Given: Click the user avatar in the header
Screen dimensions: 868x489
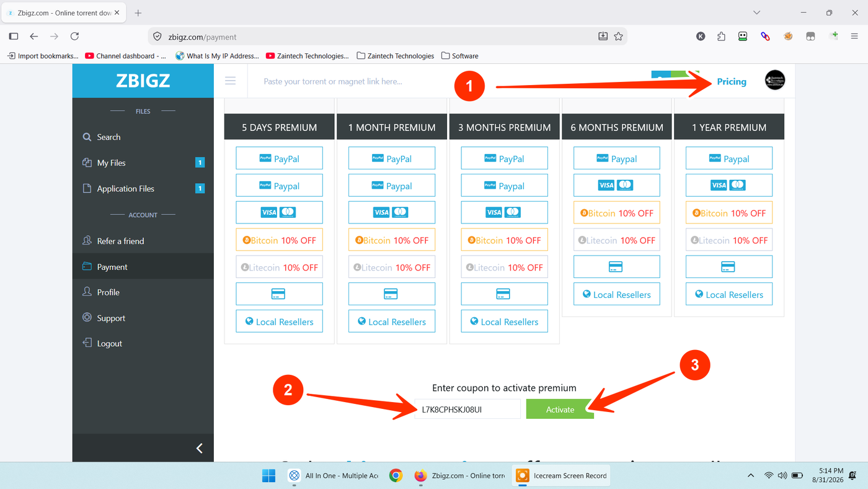Looking at the screenshot, I should point(775,80).
